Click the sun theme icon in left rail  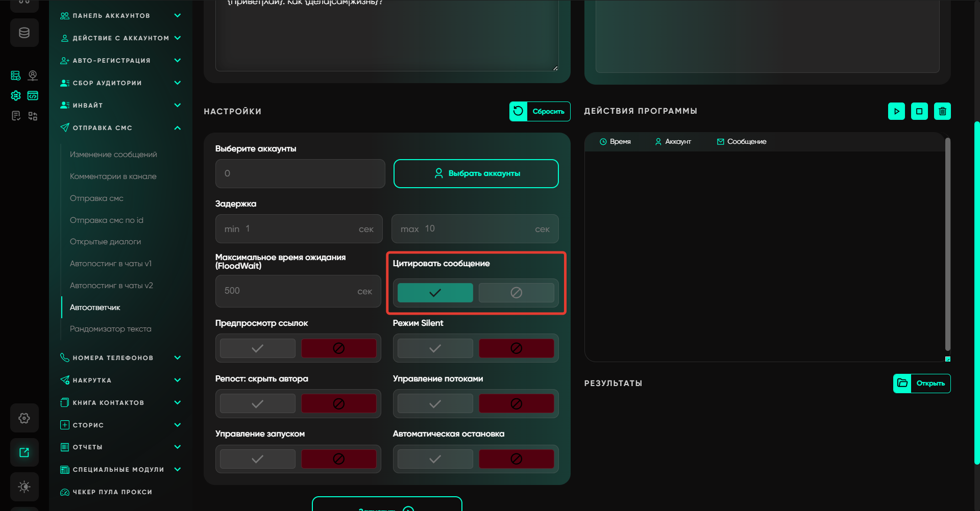click(24, 487)
